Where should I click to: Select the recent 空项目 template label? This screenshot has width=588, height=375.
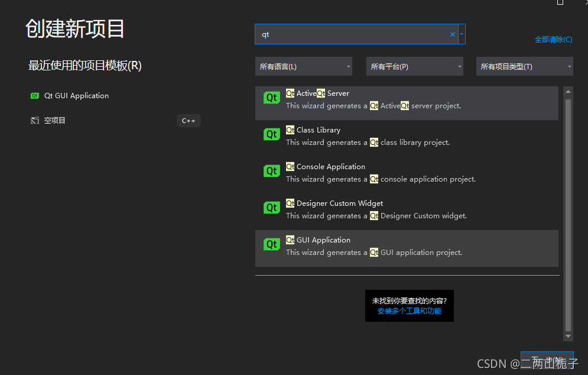point(55,121)
